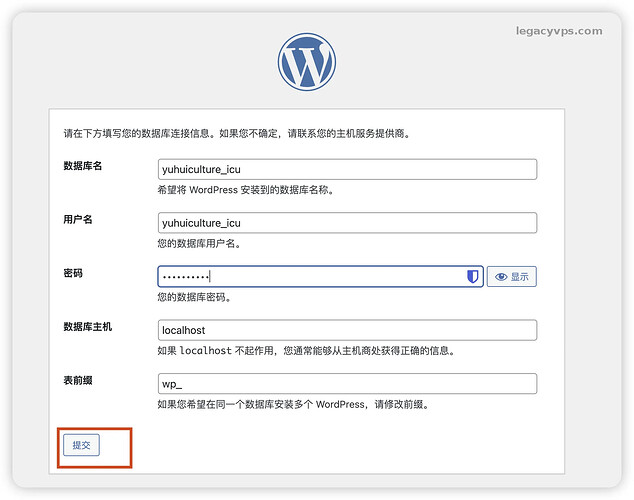Viewport: 634px width, 500px height.
Task: Click the 提交 submit button
Action: 81,445
